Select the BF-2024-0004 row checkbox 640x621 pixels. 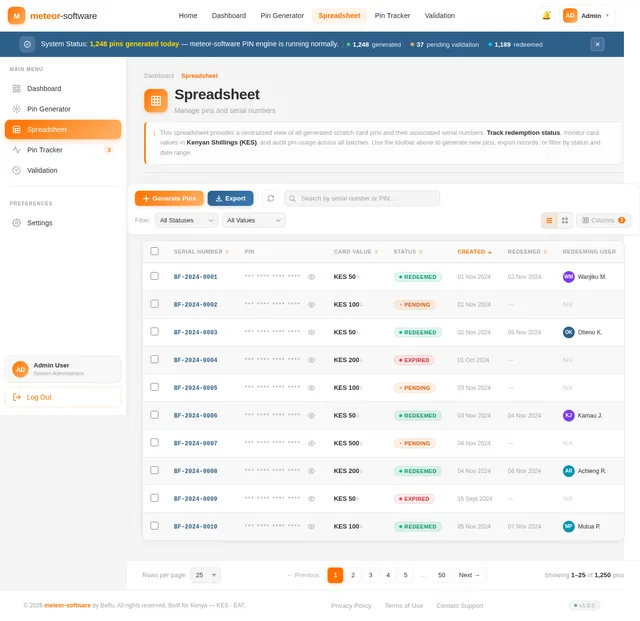coord(154,359)
